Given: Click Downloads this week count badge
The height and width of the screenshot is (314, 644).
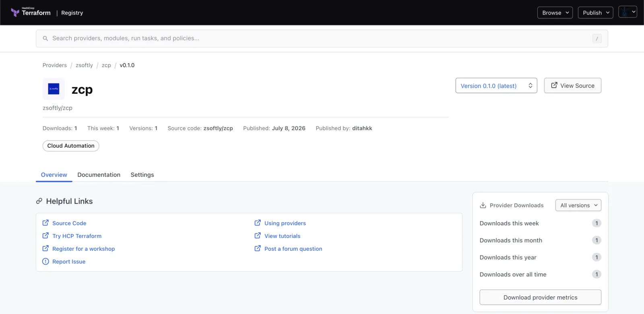Looking at the screenshot, I should (597, 223).
